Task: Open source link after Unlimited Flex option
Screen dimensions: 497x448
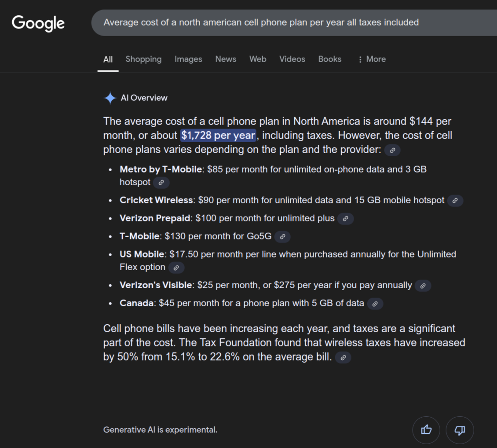Action: [176, 268]
